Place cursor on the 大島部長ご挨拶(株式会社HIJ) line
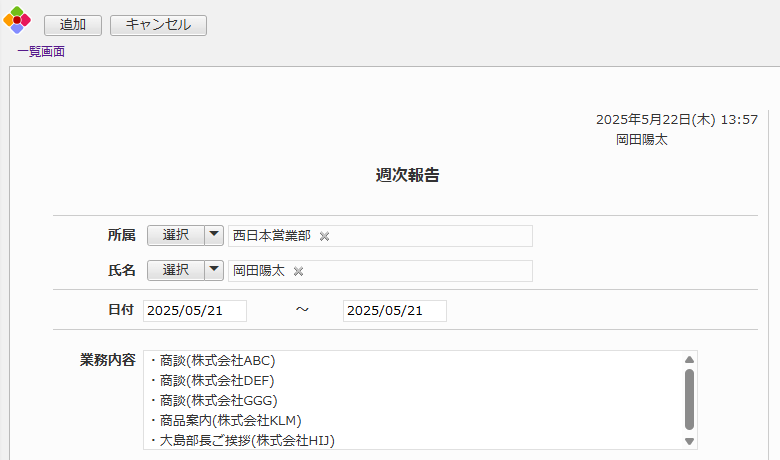Screen dimensions: 780x460 [x=246, y=441]
